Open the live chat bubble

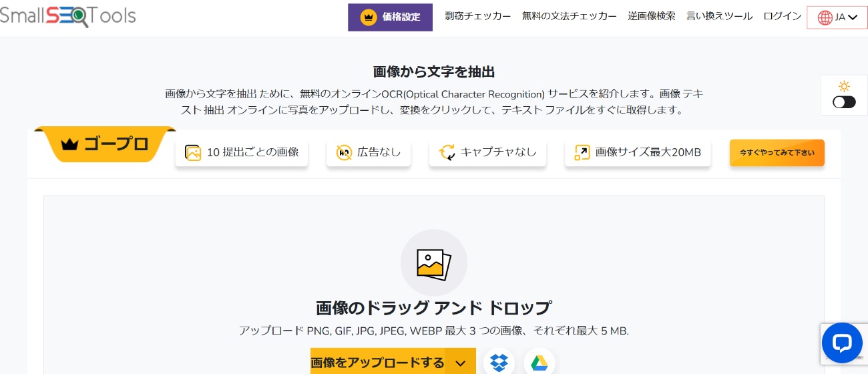point(842,344)
